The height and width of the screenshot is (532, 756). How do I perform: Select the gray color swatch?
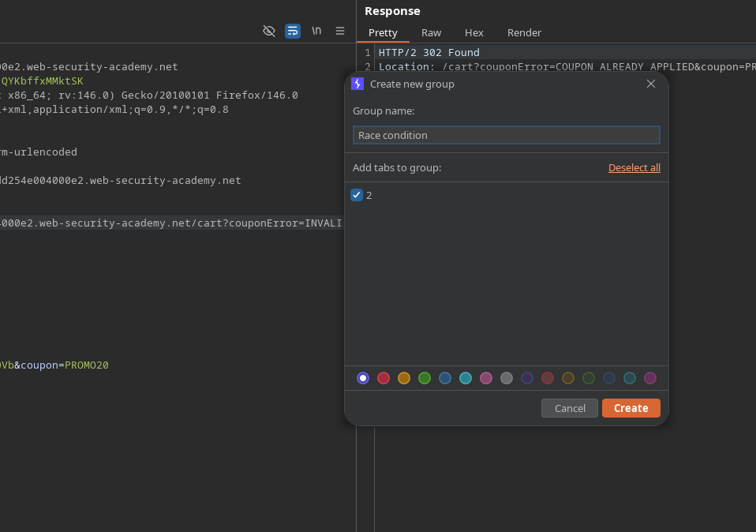click(507, 378)
